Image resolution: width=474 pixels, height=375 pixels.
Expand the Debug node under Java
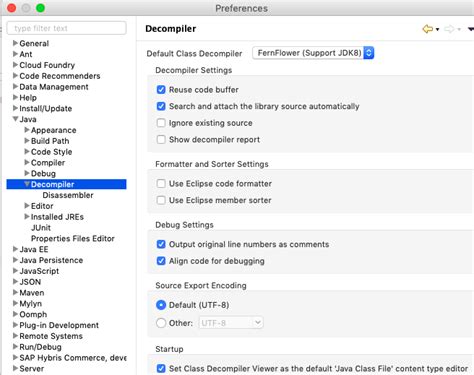click(x=27, y=173)
